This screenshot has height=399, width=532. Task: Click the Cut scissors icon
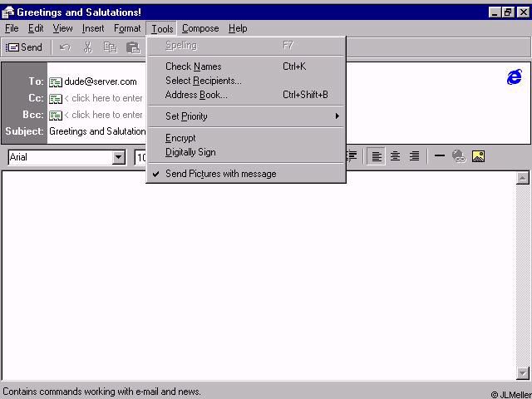tap(88, 47)
